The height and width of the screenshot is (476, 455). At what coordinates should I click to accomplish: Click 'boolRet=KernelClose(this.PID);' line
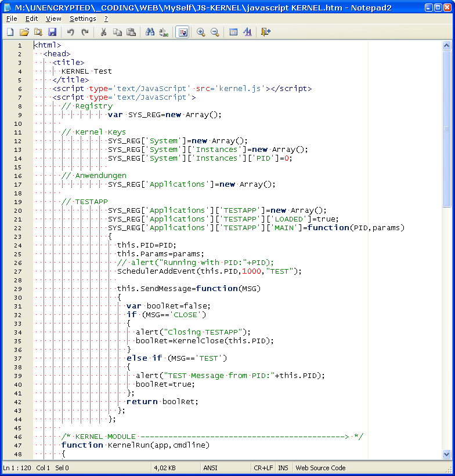coord(204,341)
